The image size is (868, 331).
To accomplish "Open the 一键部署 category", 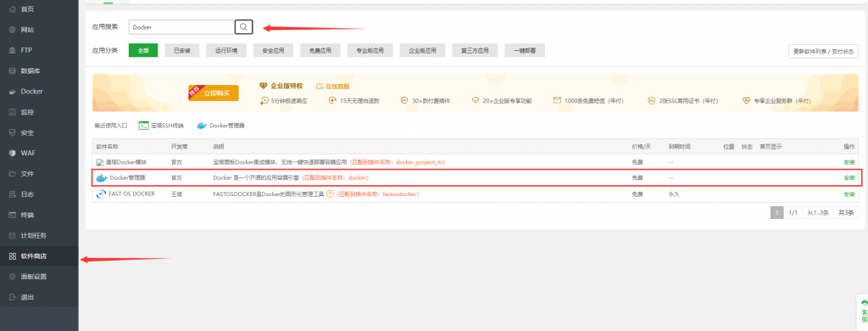I will pyautogui.click(x=524, y=50).
